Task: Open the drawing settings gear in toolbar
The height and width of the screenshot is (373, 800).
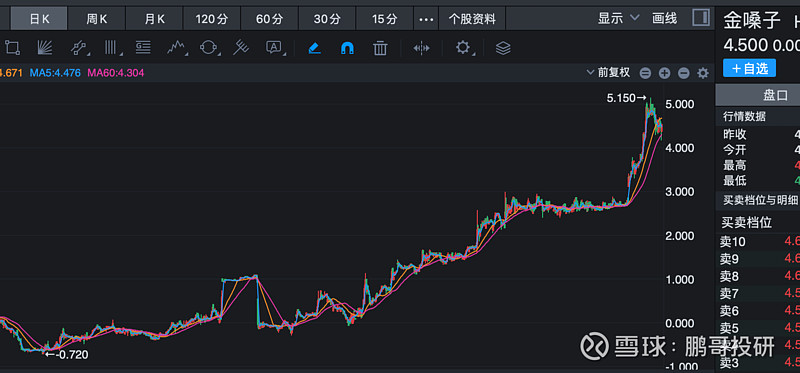Action: coord(463,48)
